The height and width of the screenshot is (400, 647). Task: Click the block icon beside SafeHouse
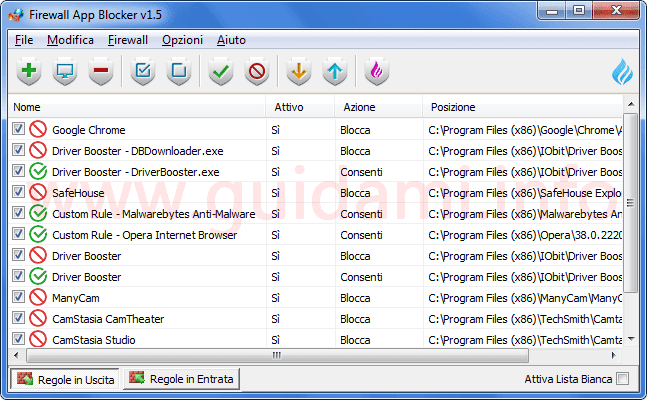[x=38, y=193]
